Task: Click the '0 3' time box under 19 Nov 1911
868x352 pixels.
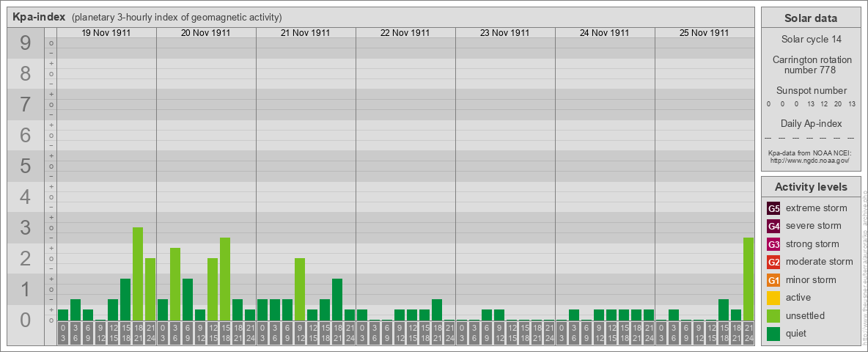Action: click(63, 334)
